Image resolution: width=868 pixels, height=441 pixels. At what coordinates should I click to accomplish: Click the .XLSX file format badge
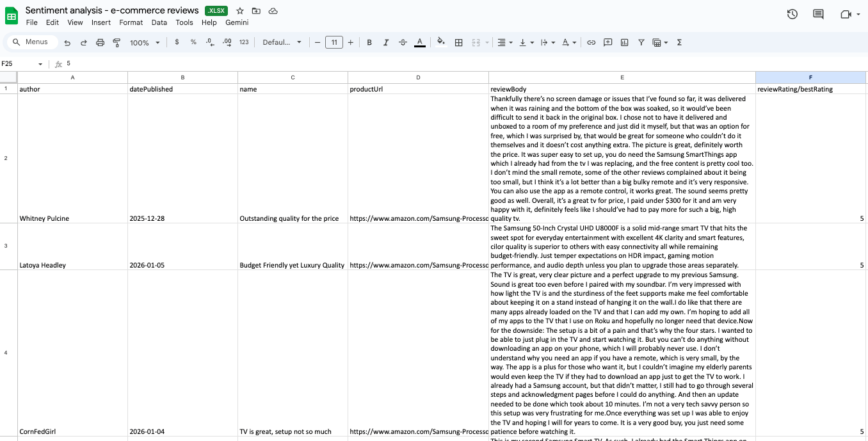point(217,11)
